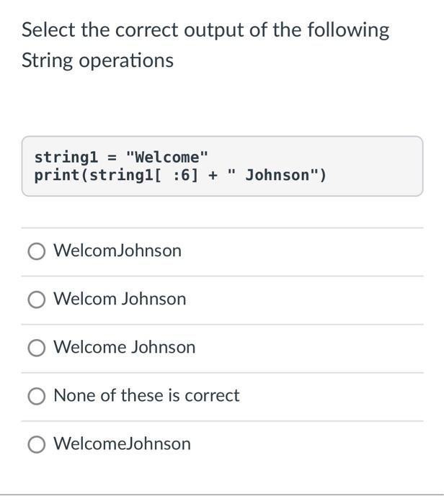The height and width of the screenshot is (504, 444).
Task: Pick the 'None of these is correct' radio
Action: 36,396
